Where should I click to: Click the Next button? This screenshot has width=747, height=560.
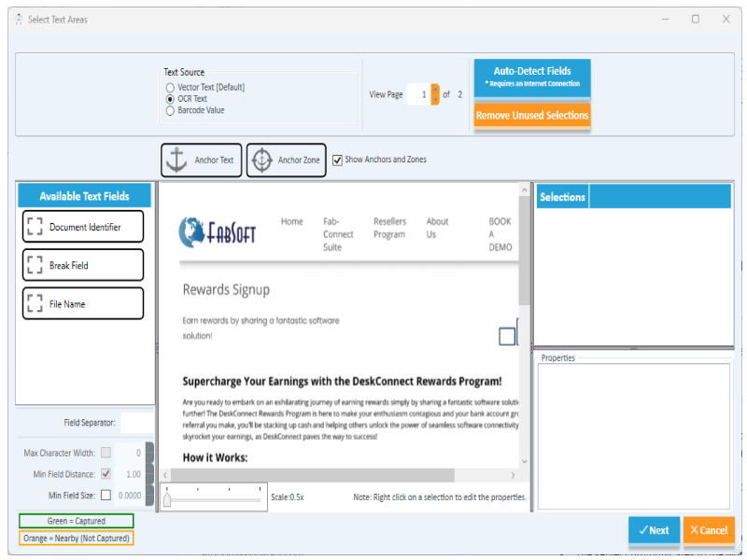click(x=654, y=530)
